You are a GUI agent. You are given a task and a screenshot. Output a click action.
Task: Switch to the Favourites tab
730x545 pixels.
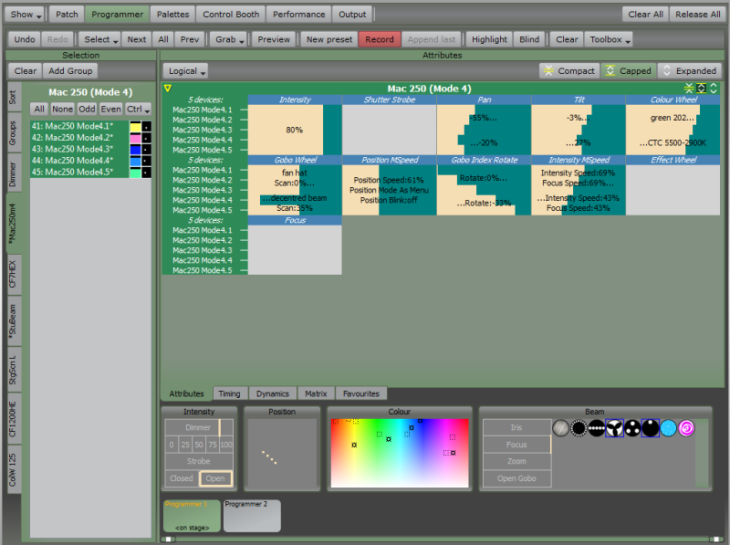tap(361, 394)
